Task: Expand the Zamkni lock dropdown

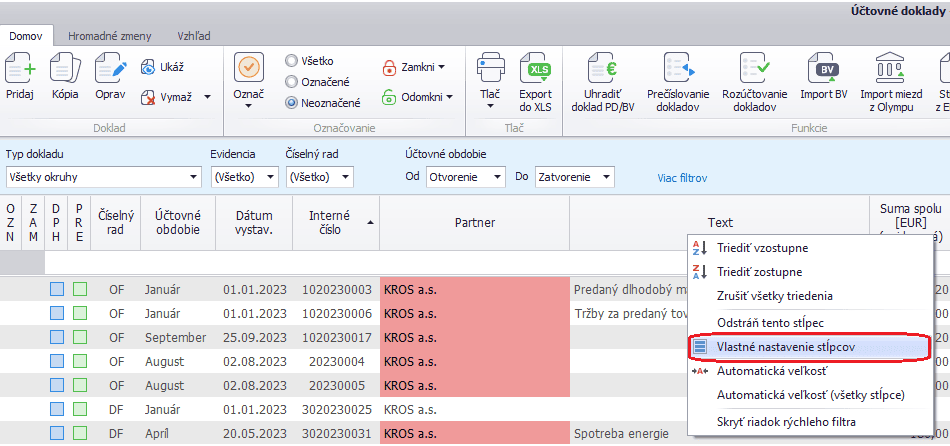Action: [441, 67]
